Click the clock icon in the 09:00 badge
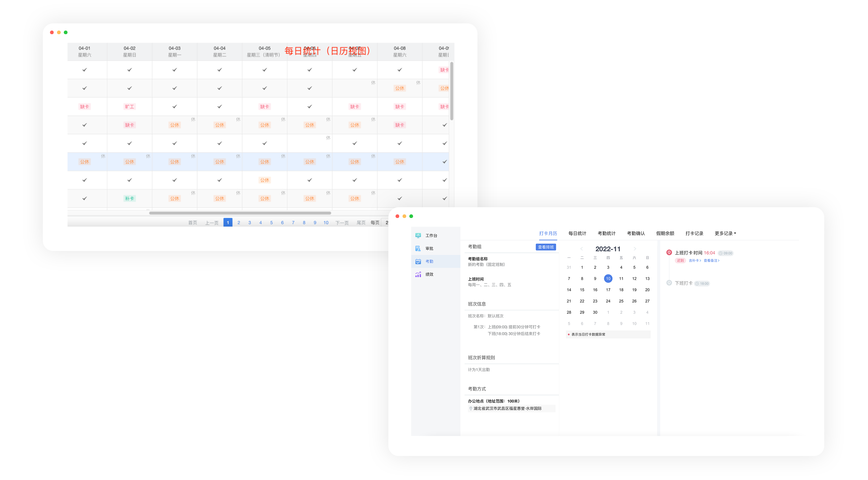This screenshot has width=868, height=480. (x=721, y=253)
